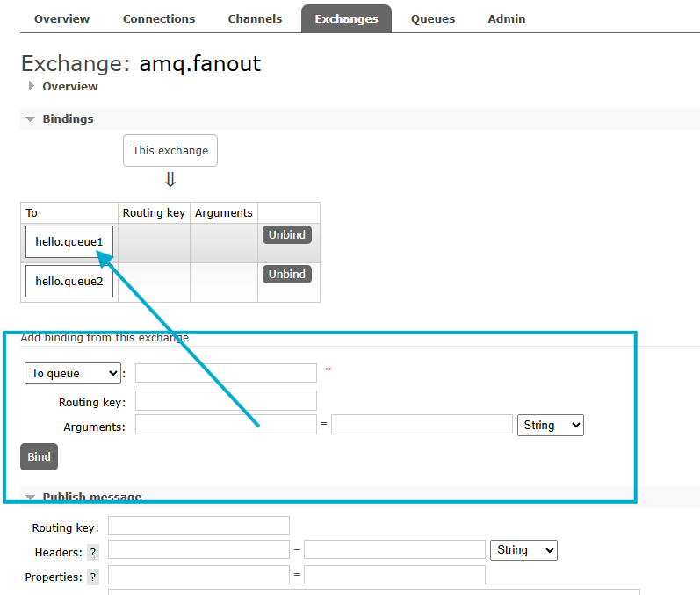Open the Overview tab
Screen dimensions: 700x595
point(61,18)
